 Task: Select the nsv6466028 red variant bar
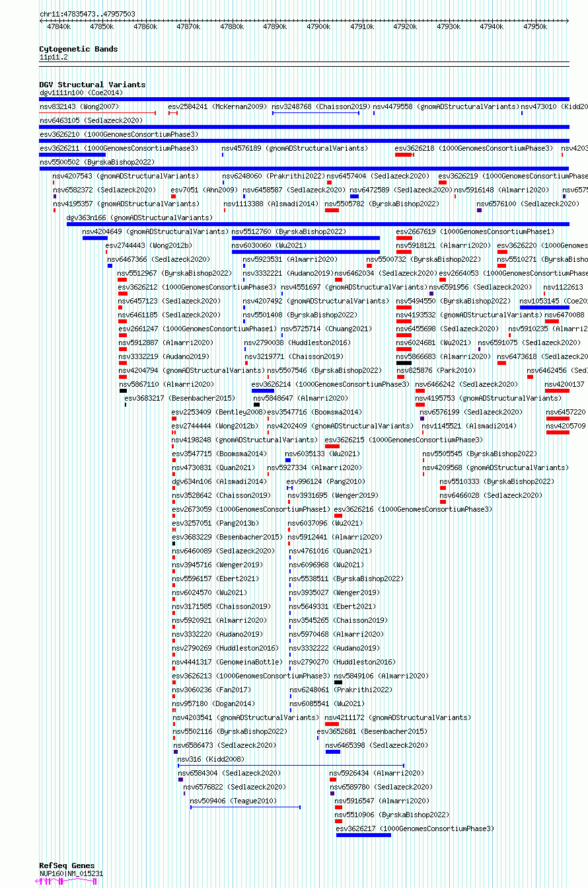tap(443, 502)
